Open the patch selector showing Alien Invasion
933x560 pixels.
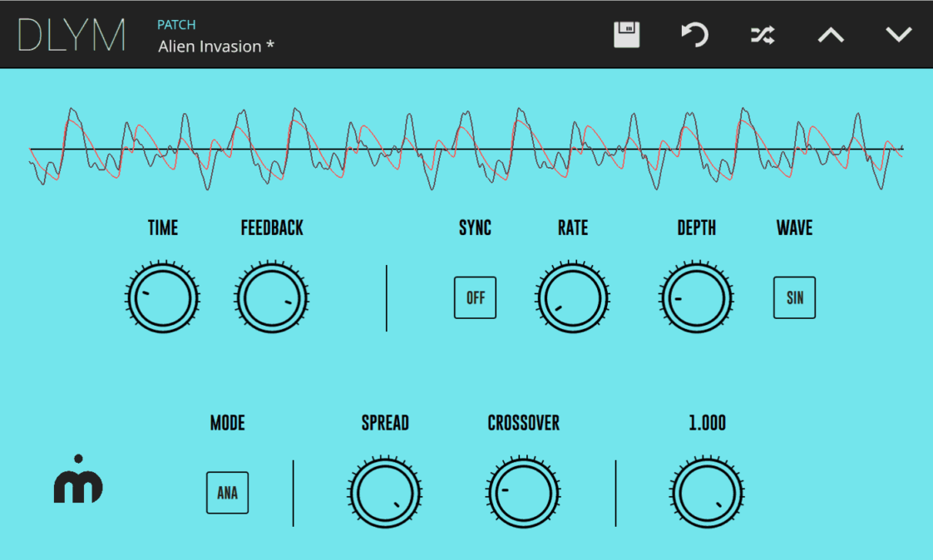pos(215,47)
